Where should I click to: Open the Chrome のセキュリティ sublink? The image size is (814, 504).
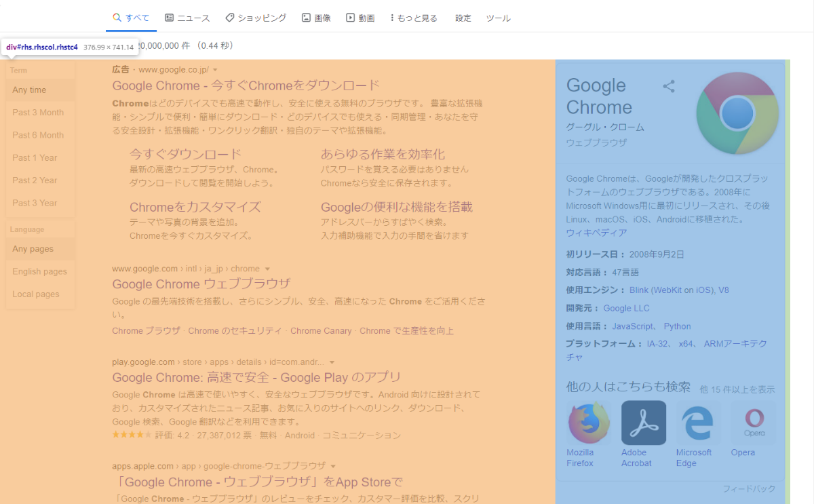235,331
